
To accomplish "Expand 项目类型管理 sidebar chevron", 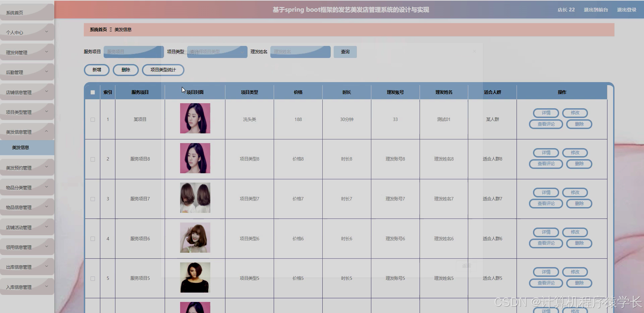I will (47, 111).
